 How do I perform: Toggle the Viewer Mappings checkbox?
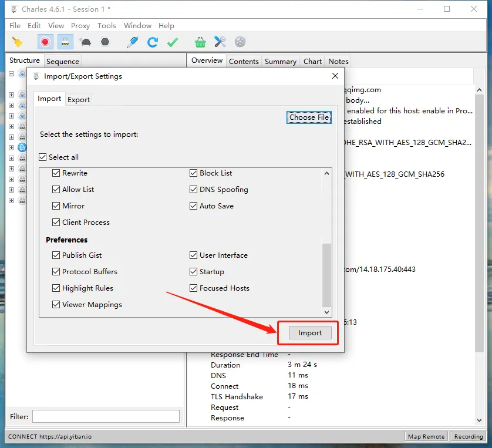pyautogui.click(x=56, y=304)
